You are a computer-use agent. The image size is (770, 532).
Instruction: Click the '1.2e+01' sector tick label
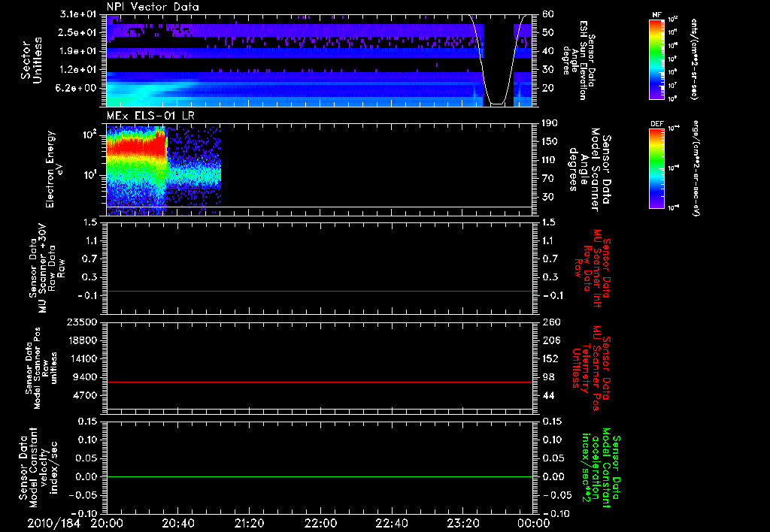pos(78,70)
